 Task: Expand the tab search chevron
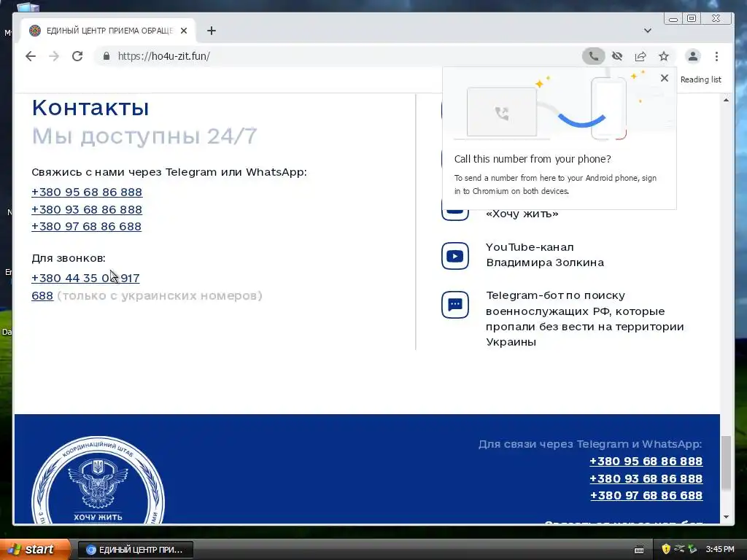point(648,31)
